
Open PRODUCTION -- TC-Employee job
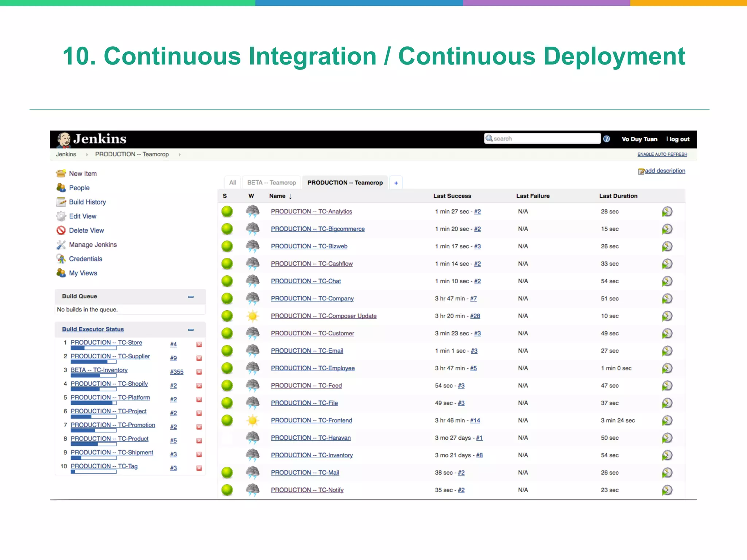313,368
